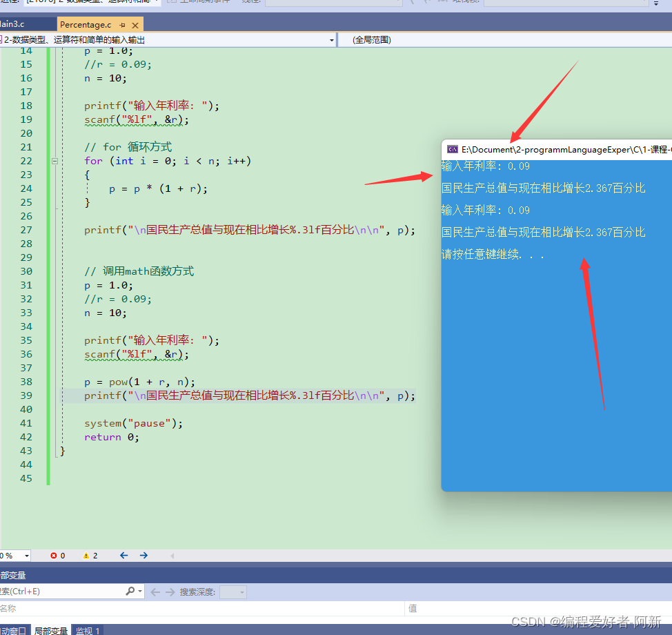Click code line return 0;

point(112,438)
